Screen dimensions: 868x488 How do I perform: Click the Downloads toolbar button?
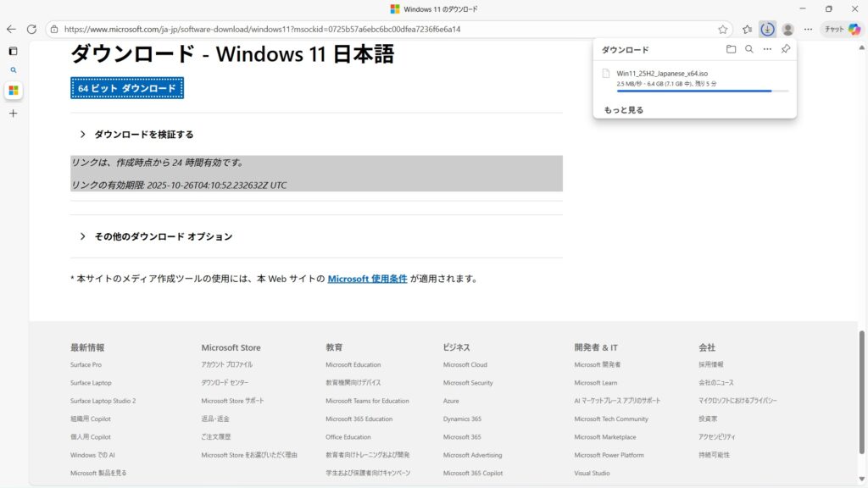pos(767,29)
